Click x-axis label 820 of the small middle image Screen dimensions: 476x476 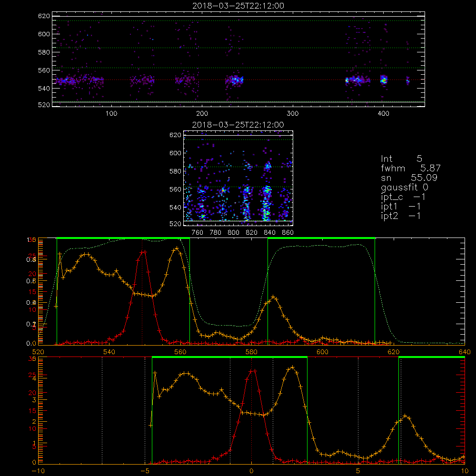(252, 233)
